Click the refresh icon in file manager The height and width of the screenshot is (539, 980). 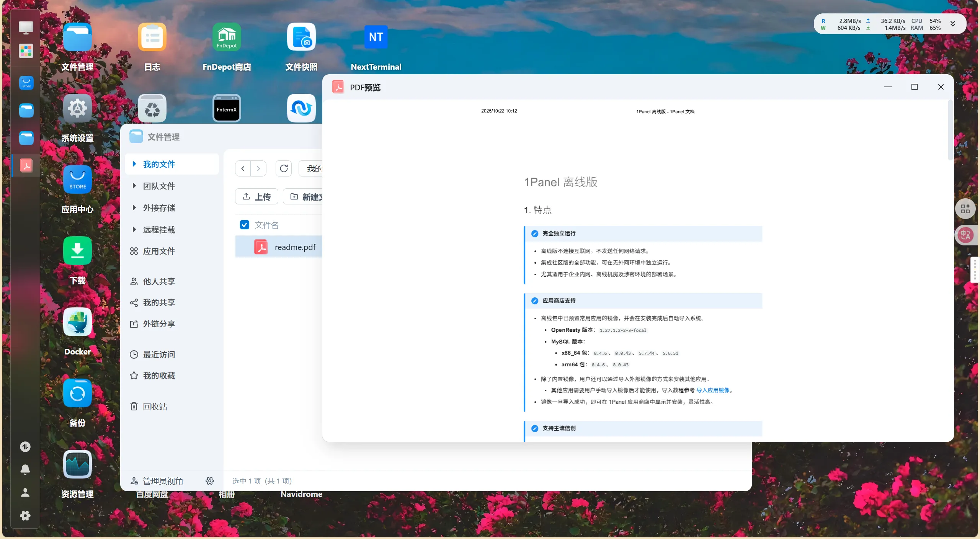tap(284, 168)
